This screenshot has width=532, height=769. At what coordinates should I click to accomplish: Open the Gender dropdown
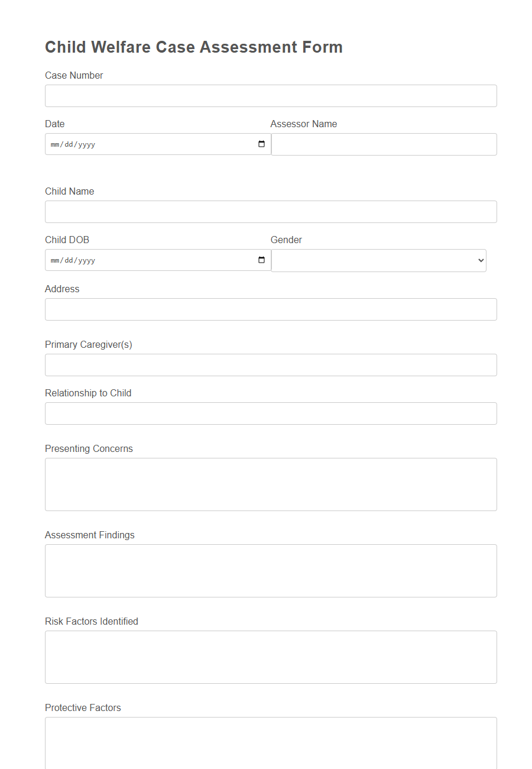(x=378, y=260)
